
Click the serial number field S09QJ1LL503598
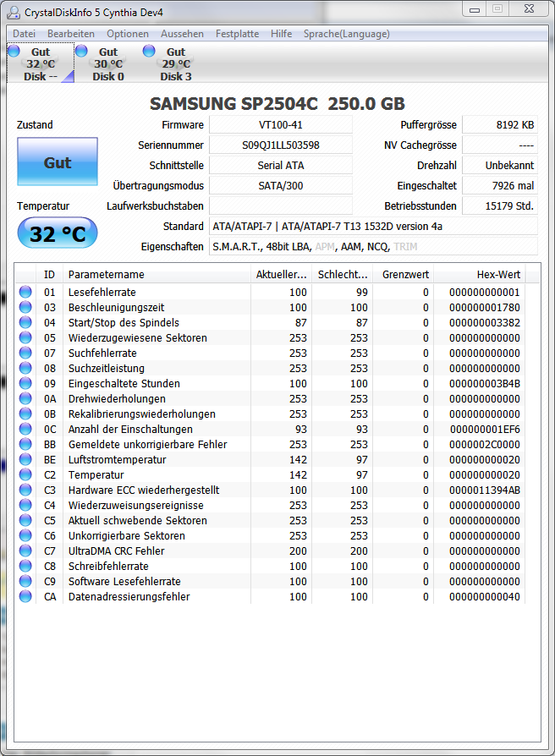[x=281, y=145]
